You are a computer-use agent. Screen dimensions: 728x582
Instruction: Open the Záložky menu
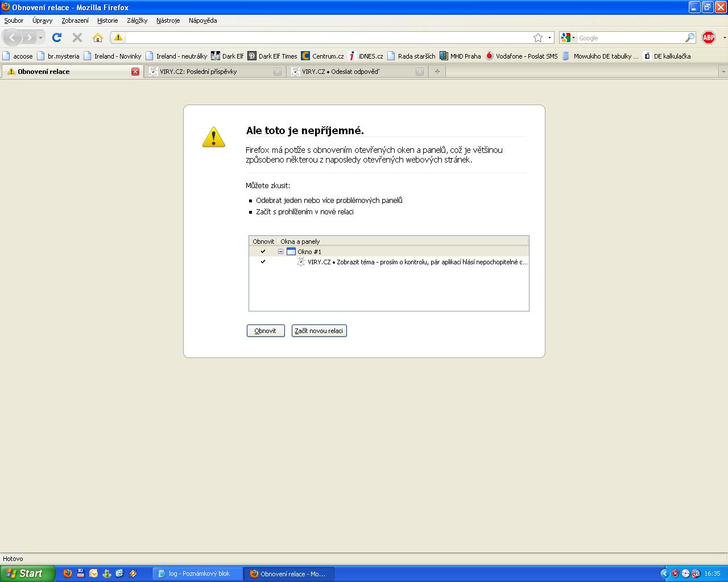[137, 20]
